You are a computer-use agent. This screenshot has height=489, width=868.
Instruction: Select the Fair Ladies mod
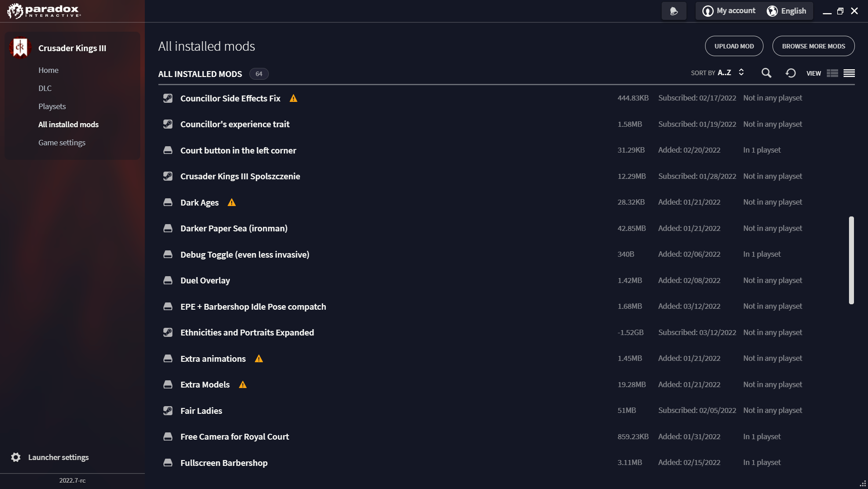pos(201,411)
